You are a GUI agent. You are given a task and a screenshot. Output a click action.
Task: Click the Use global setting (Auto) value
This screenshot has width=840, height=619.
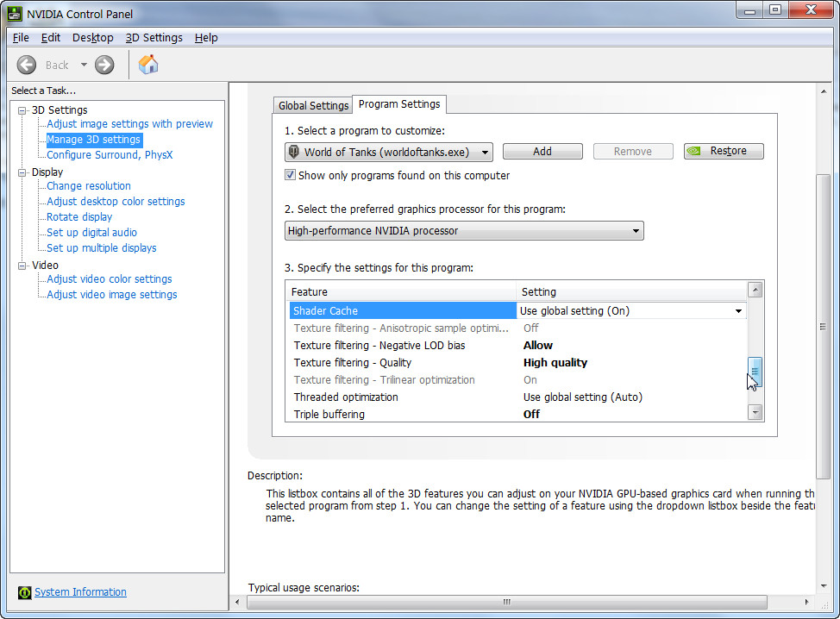pos(583,397)
